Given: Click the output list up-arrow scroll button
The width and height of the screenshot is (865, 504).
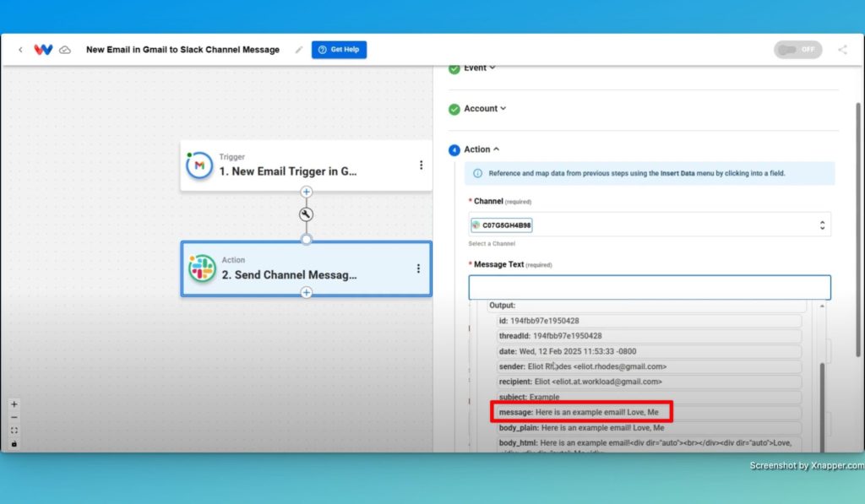Looking at the screenshot, I should point(822,306).
